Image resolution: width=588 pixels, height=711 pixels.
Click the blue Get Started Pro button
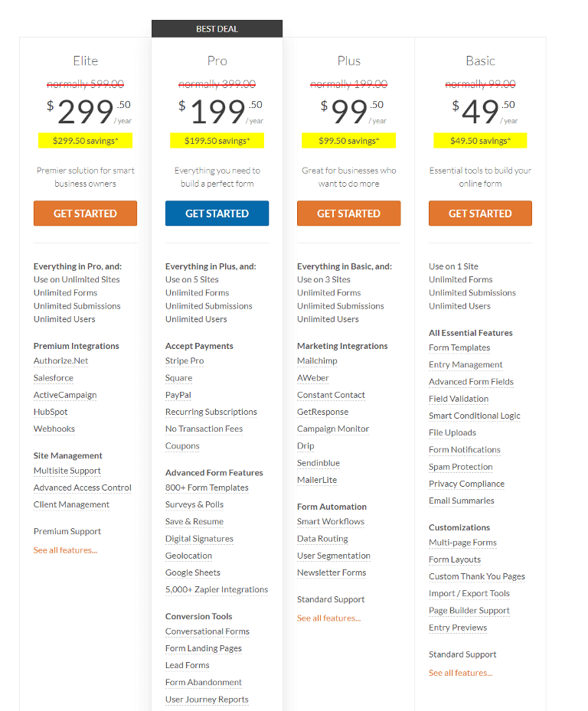coord(217,213)
